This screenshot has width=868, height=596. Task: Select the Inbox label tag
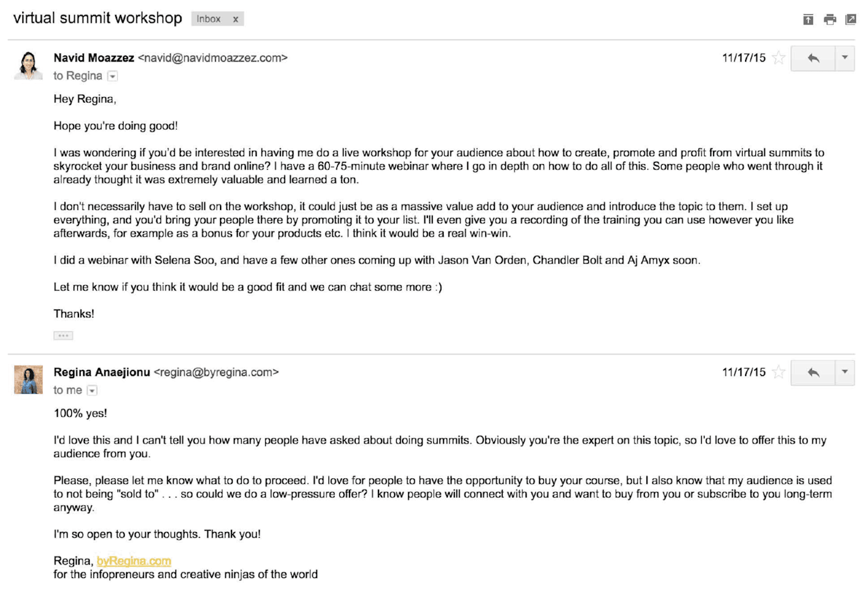coord(209,19)
